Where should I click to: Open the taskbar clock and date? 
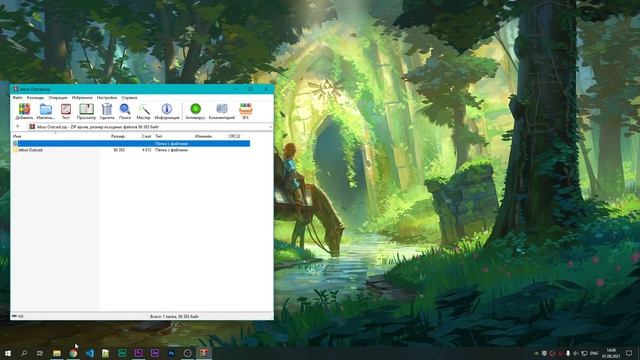point(611,353)
